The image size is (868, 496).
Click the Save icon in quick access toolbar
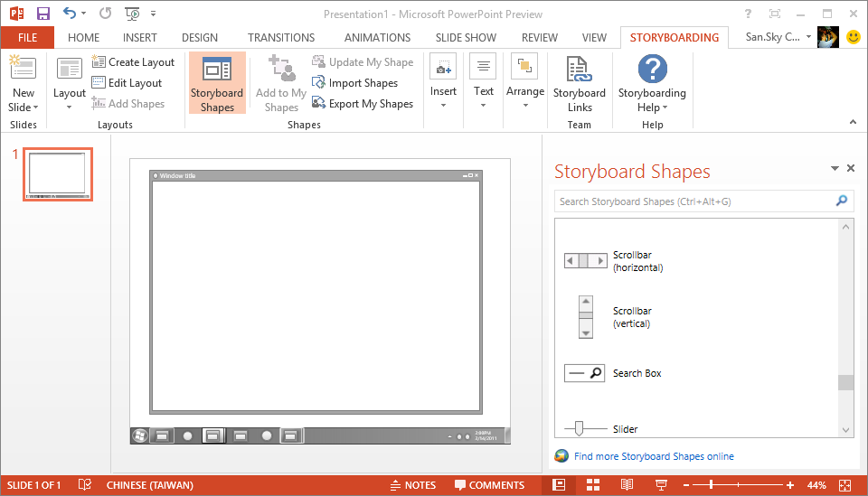[42, 14]
